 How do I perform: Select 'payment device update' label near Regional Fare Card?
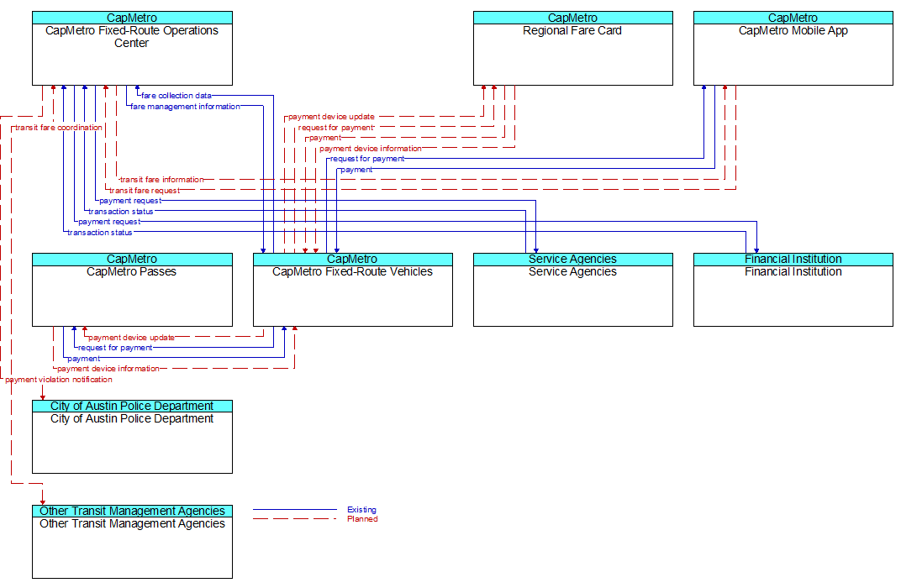331,117
